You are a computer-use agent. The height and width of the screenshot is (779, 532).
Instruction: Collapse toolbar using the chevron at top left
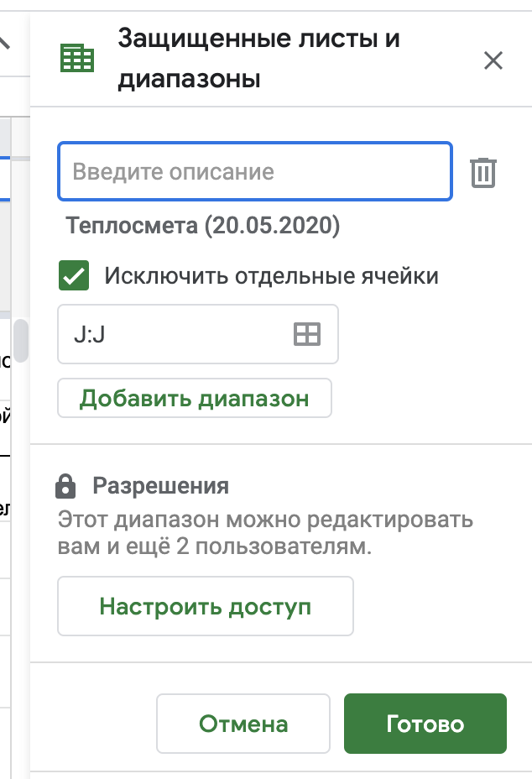(5, 40)
